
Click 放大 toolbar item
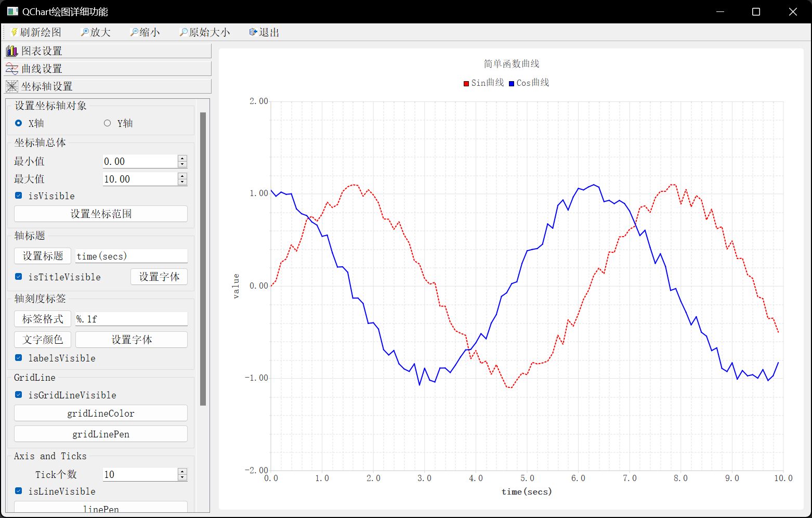pyautogui.click(x=96, y=32)
